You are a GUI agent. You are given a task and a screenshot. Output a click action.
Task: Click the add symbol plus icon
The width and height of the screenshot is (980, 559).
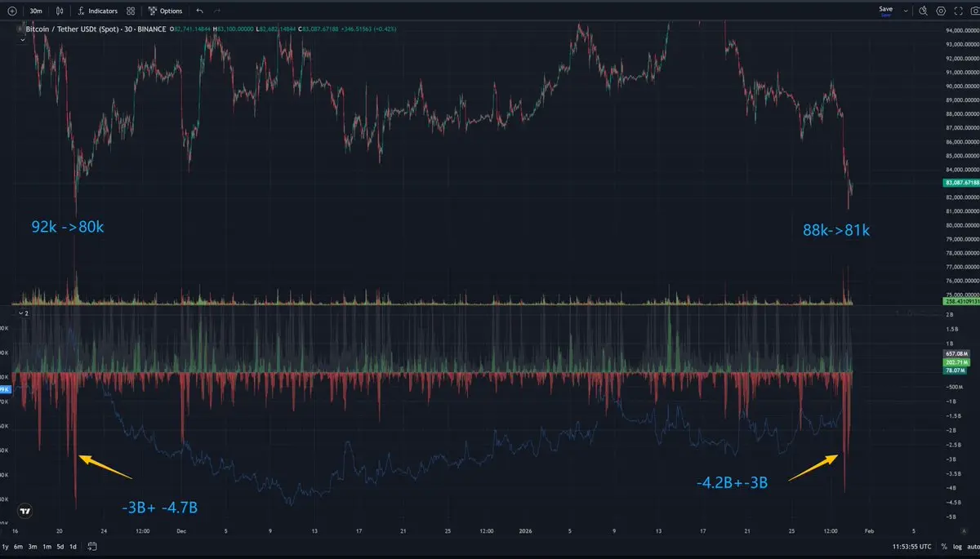(x=11, y=11)
